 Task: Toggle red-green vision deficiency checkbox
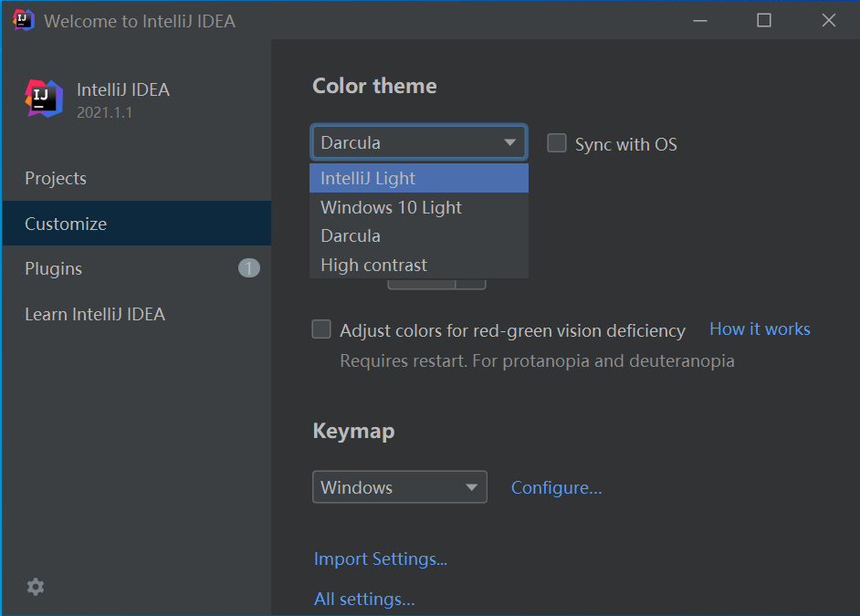[321, 329]
